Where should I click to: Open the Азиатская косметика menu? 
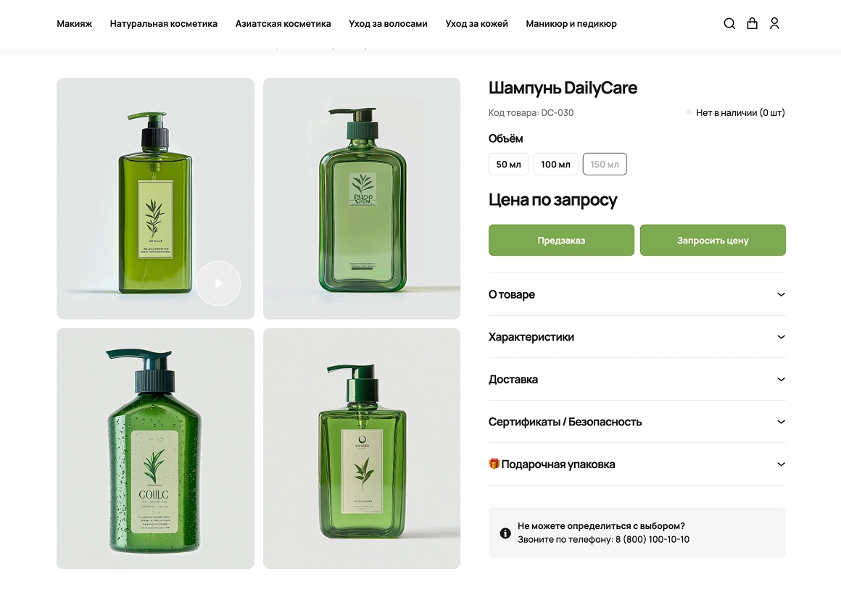coord(283,23)
